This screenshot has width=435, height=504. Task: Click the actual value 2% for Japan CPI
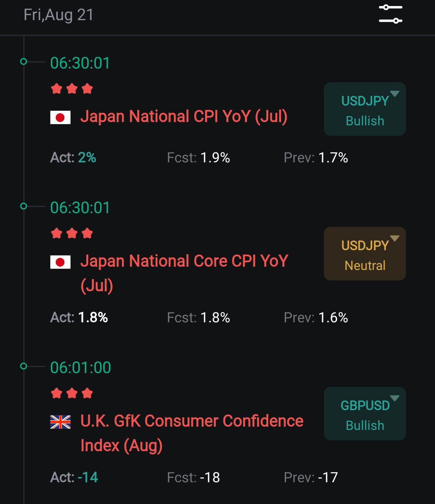click(x=87, y=158)
